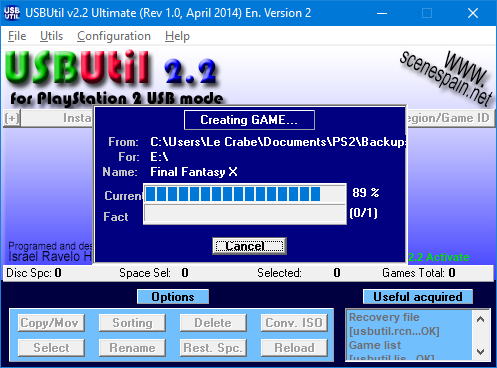Click the Current progress bar at 89%

(245, 194)
